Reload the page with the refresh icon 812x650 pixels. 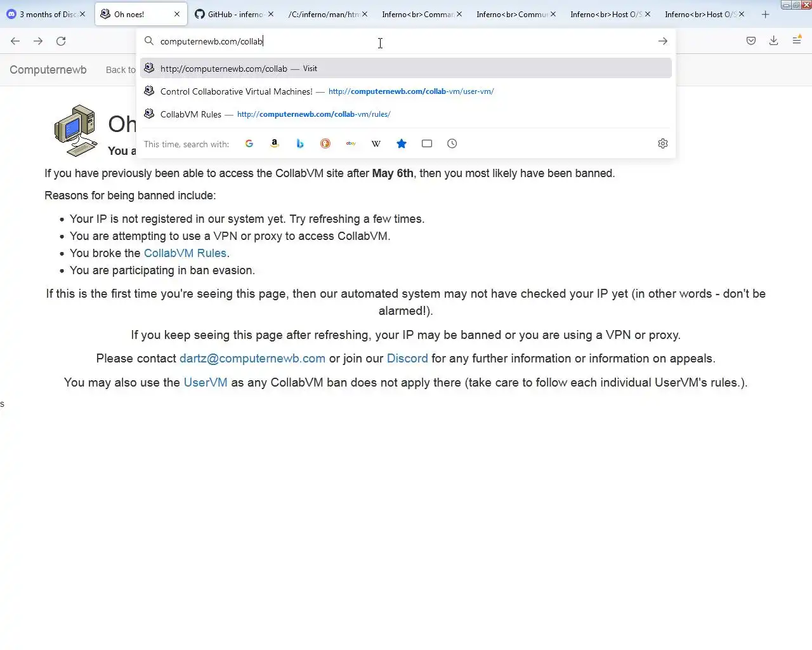(61, 41)
